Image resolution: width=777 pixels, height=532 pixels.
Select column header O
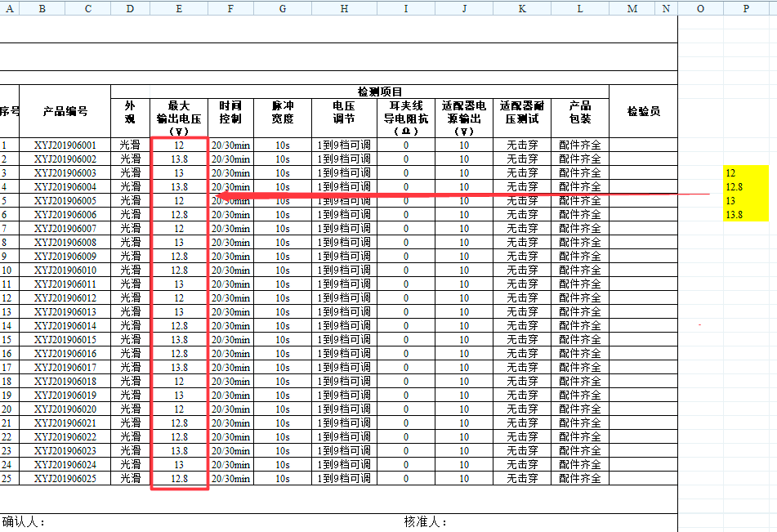point(701,8)
